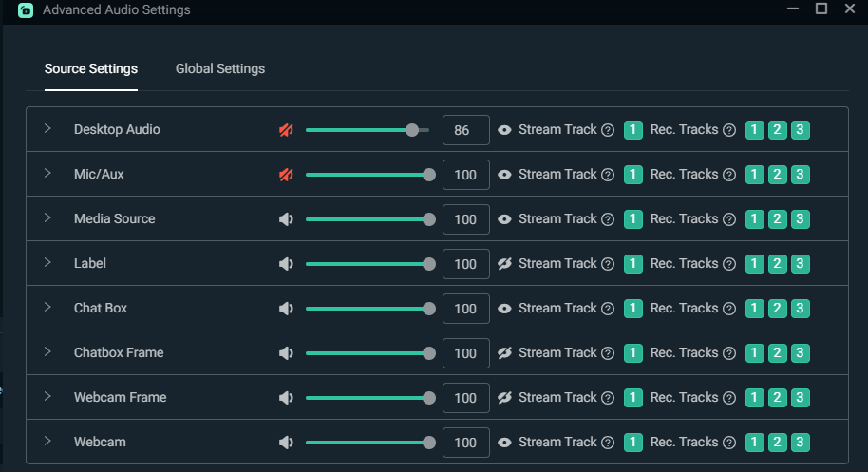Click the Mic/Aux volume value field

point(465,175)
